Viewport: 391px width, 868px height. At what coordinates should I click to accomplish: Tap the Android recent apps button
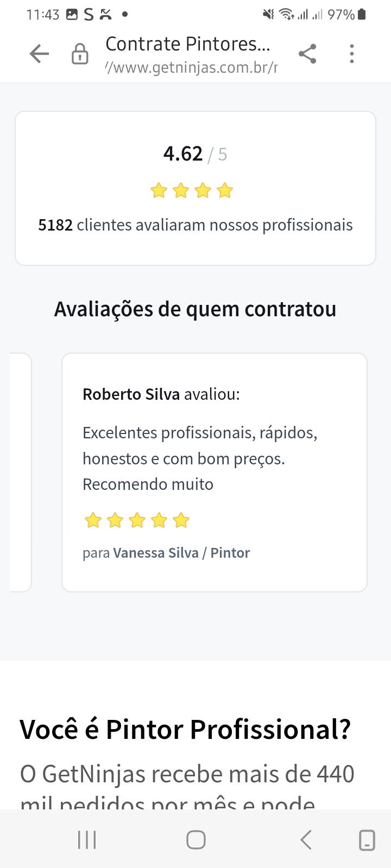click(x=87, y=840)
